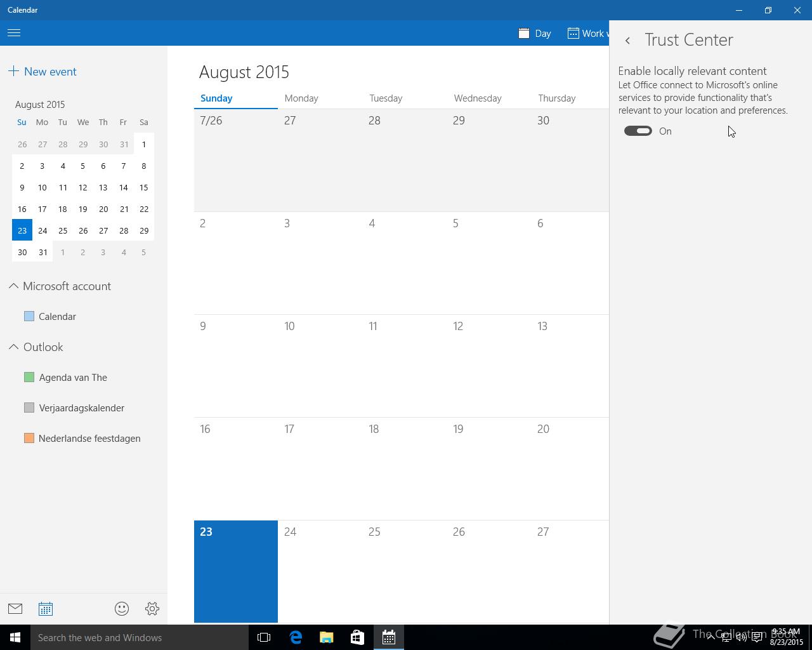The height and width of the screenshot is (650, 812).
Task: Click the New event plus button
Action: [43, 72]
